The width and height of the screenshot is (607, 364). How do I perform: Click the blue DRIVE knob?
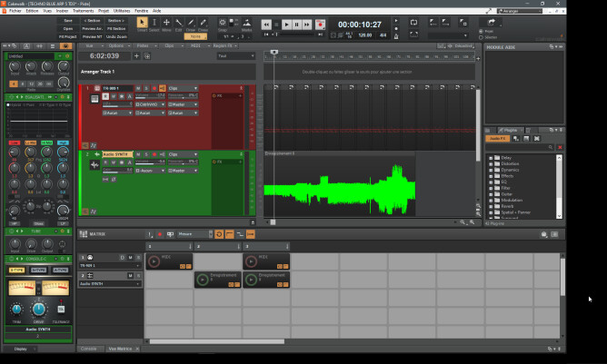point(38,309)
